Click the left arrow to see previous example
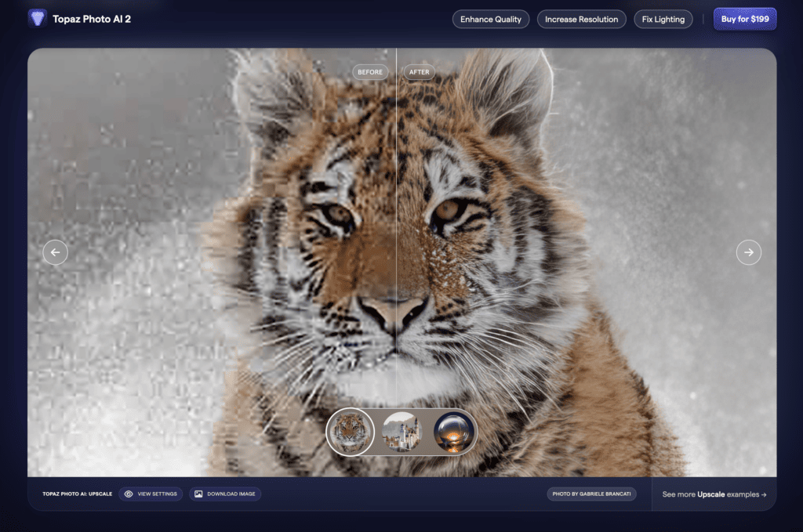The height and width of the screenshot is (532, 803). (55, 252)
